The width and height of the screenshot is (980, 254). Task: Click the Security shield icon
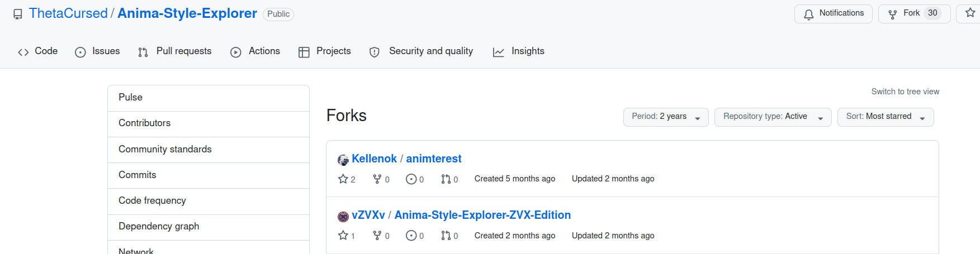click(x=375, y=52)
